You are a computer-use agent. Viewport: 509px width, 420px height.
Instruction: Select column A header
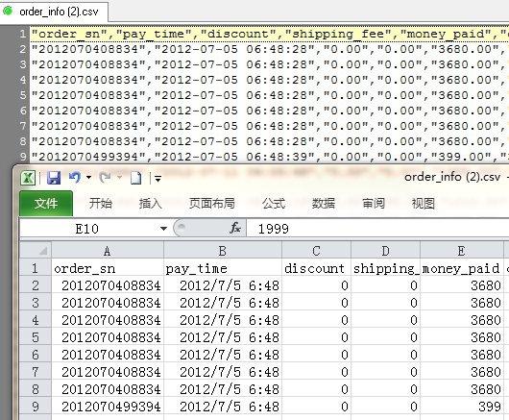[108, 251]
